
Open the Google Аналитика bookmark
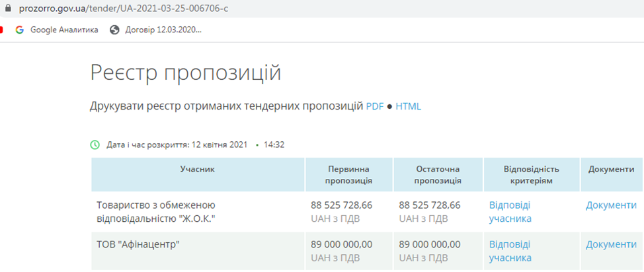(x=63, y=30)
